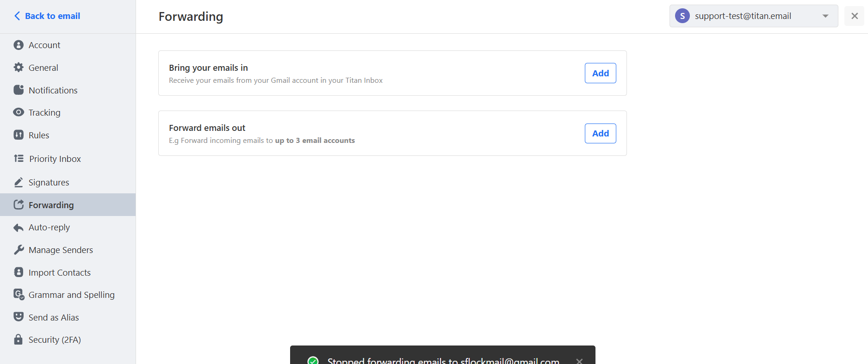Click the Account person icon
This screenshot has height=364, width=868.
point(19,45)
